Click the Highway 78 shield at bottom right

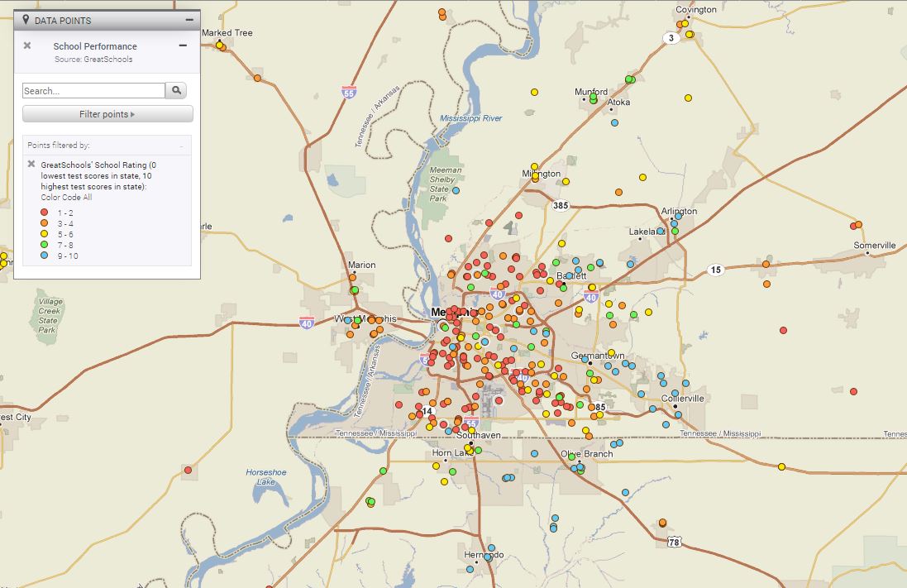[674, 542]
